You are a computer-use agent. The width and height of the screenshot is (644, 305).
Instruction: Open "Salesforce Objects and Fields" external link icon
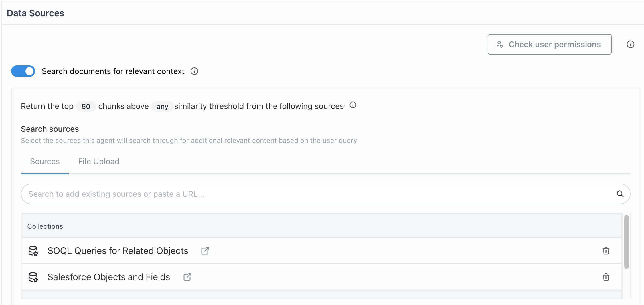[x=187, y=277]
